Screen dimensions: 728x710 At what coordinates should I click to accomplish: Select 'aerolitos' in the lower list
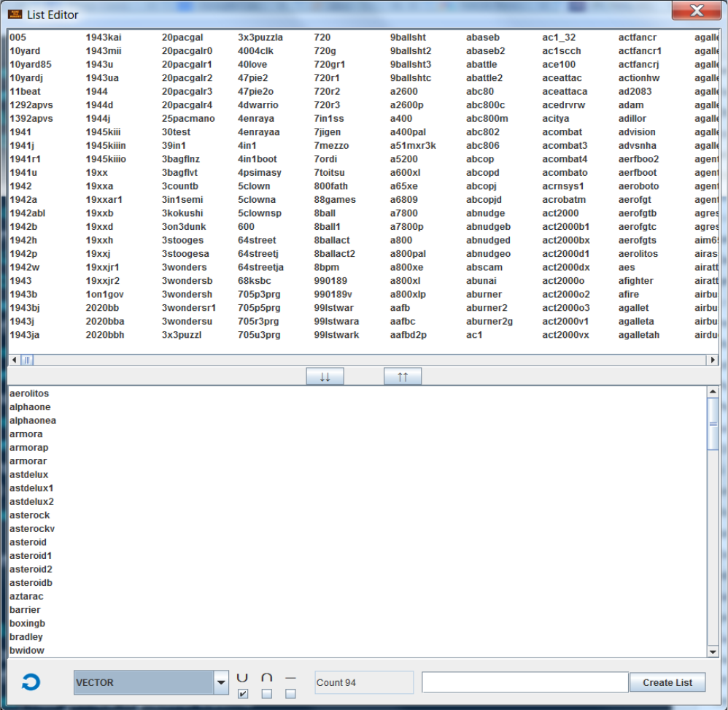tap(29, 393)
